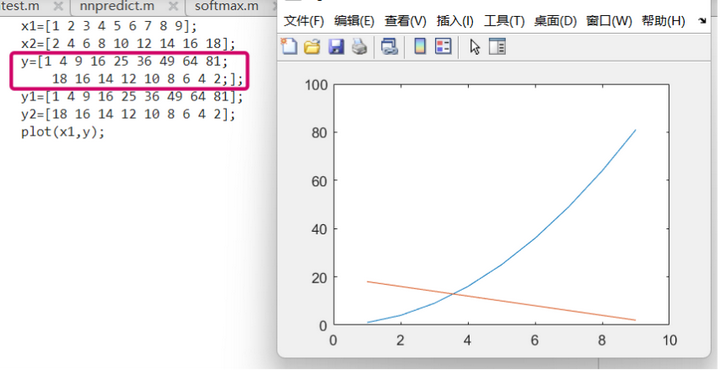The image size is (720, 370).
Task: Insert a legend via toolbar icon
Action: (443, 46)
